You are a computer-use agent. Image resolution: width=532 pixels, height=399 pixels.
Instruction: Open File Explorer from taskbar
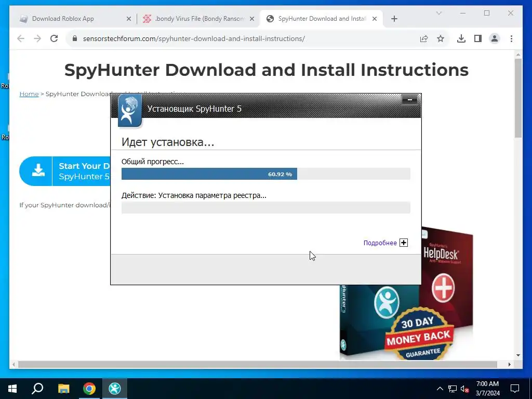(63, 389)
